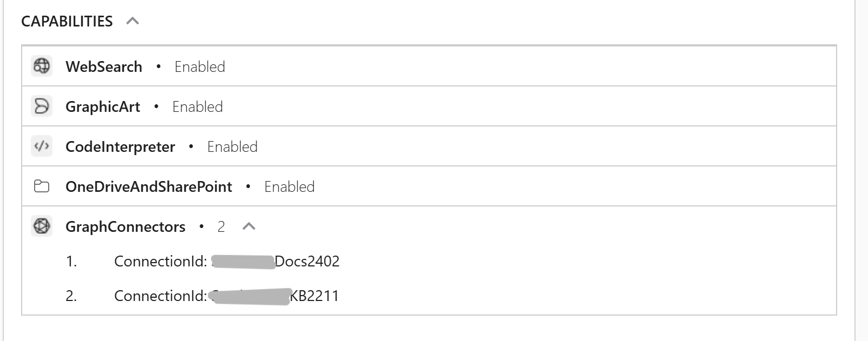
Task: Click the CodeInterpreter code brackets icon
Action: pos(42,146)
